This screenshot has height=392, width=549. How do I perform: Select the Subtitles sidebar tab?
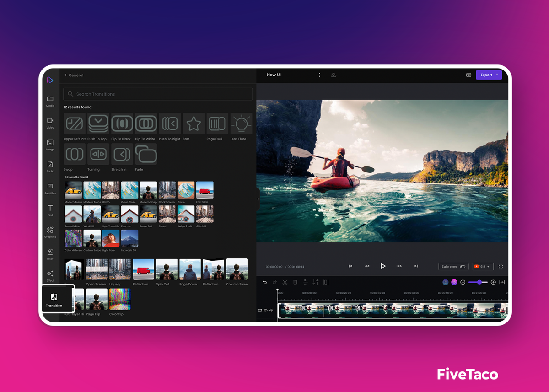[x=50, y=188]
